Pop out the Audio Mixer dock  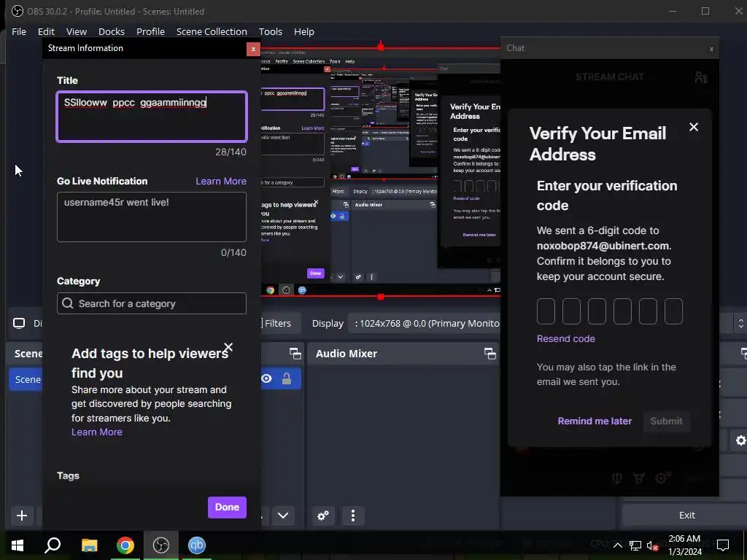tap(490, 354)
